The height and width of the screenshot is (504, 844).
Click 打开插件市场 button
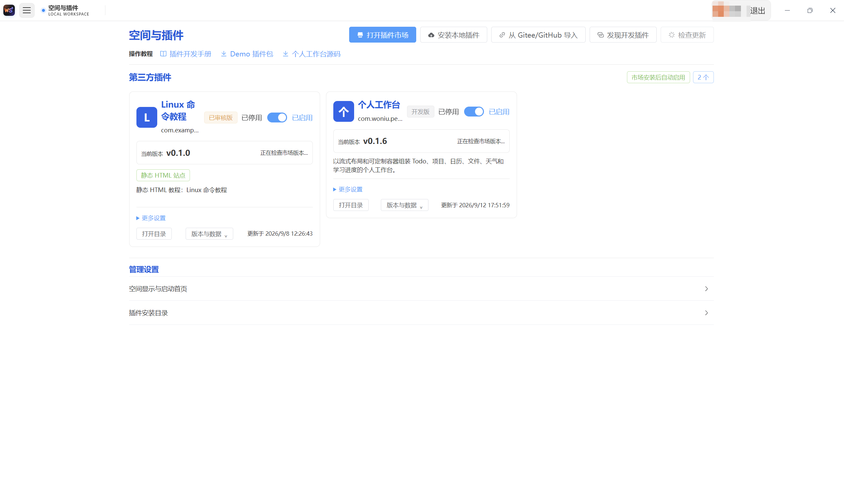pyautogui.click(x=383, y=35)
